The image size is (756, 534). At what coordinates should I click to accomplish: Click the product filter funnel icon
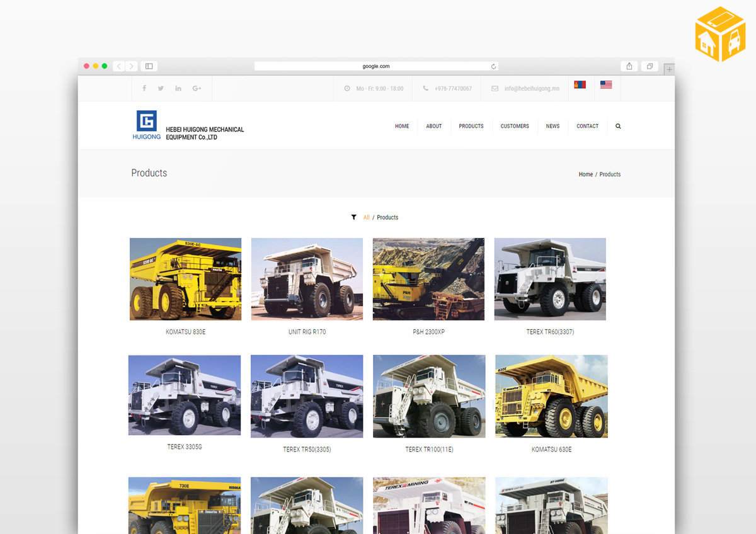[x=354, y=217]
